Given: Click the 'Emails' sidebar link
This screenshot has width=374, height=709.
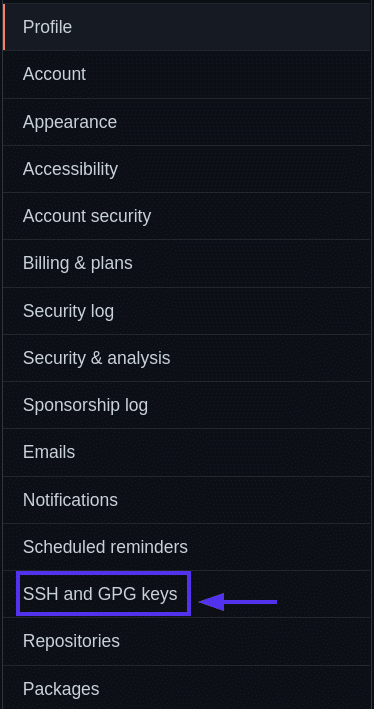Looking at the screenshot, I should [x=49, y=452].
